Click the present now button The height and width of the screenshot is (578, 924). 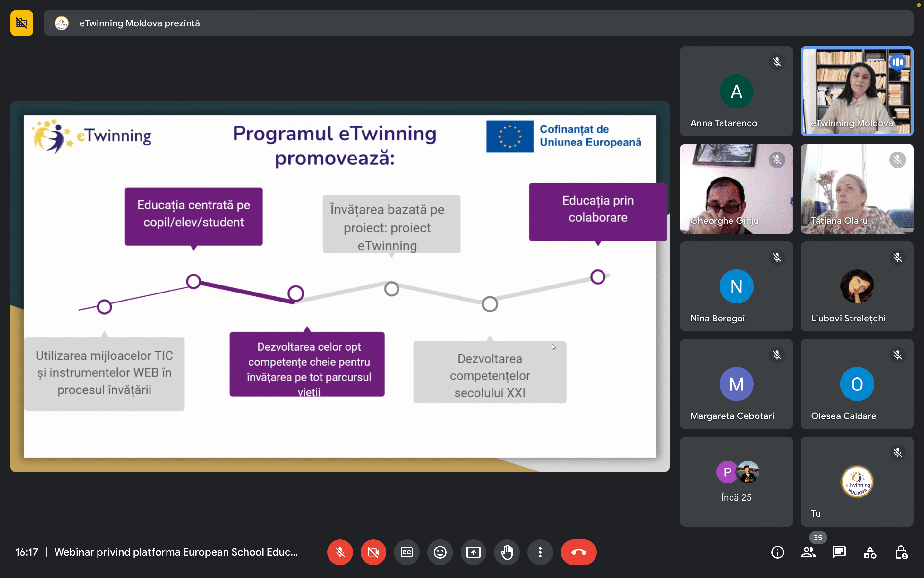point(474,552)
